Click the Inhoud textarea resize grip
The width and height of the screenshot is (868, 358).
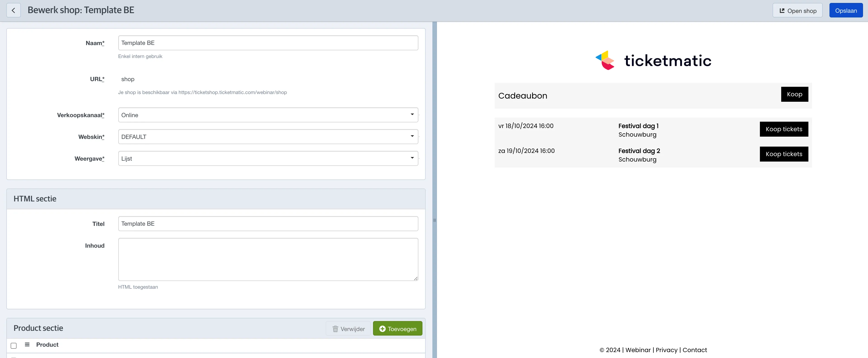pyautogui.click(x=416, y=278)
